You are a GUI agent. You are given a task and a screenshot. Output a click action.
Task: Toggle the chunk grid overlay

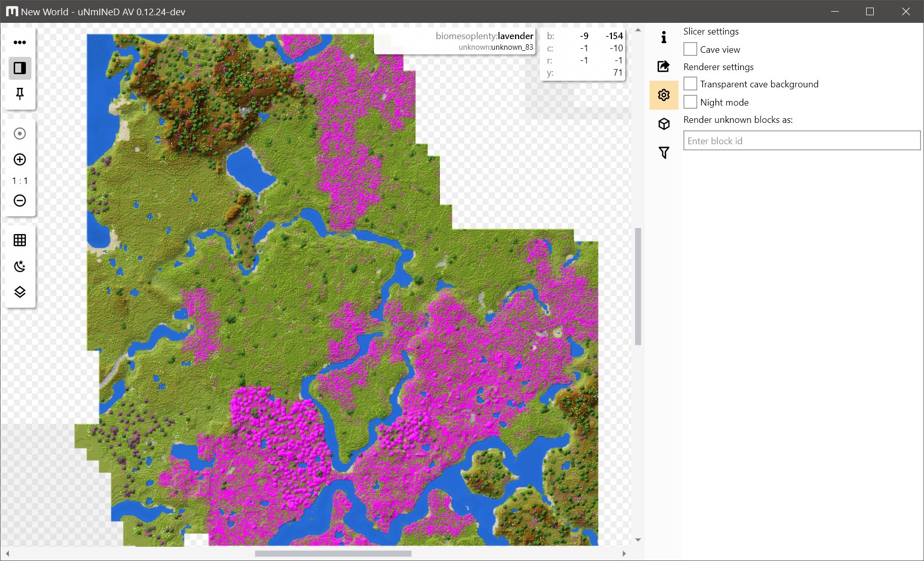tap(20, 240)
